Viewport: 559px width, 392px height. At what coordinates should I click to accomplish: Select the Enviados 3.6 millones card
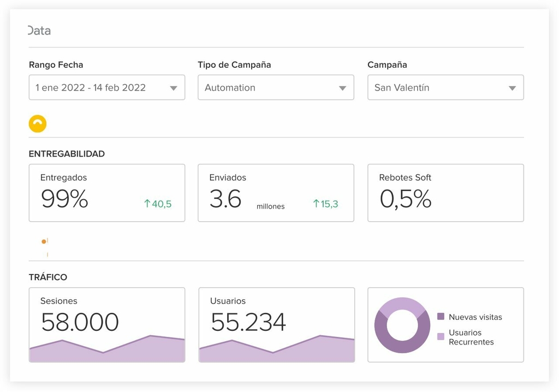click(276, 193)
